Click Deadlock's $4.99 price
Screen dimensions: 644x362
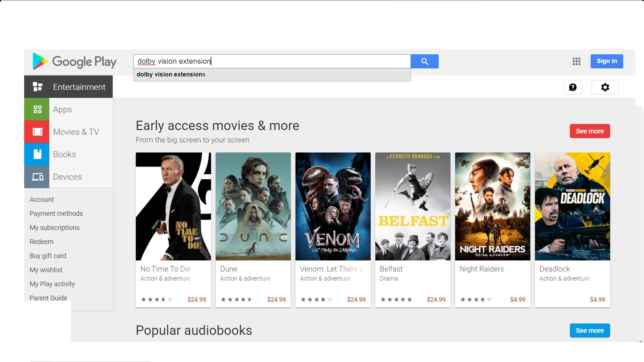point(597,300)
